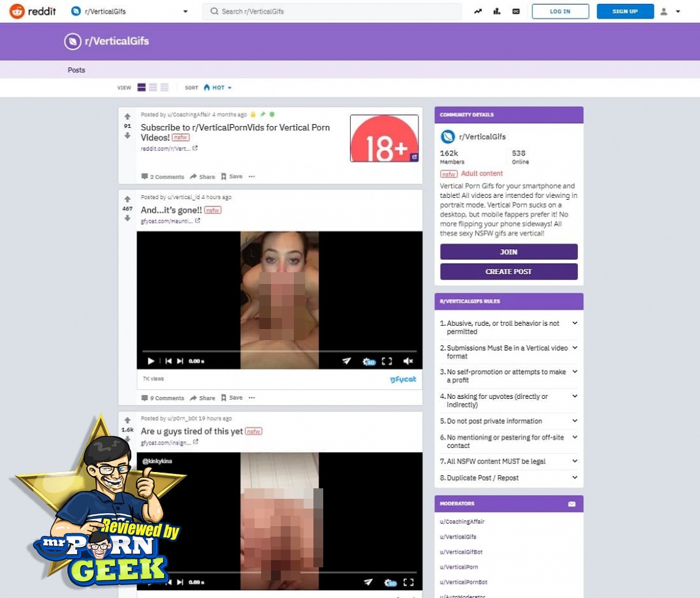This screenshot has height=598, width=700.
Task: Click the Search r/VerticalGifs field
Action: pyautogui.click(x=332, y=11)
